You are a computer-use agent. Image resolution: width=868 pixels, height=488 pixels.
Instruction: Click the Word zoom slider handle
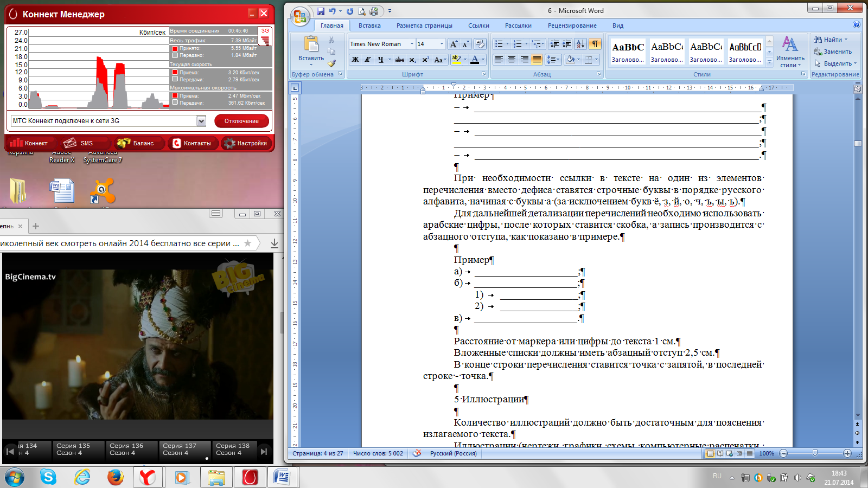click(815, 453)
